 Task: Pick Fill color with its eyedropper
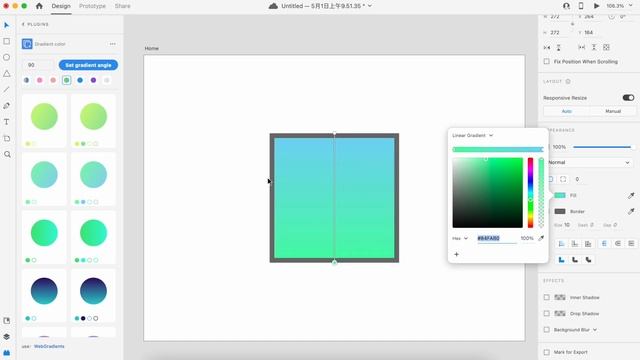[x=631, y=196]
